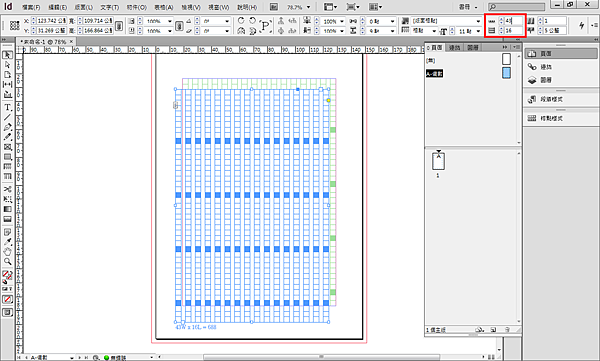Open the arrange documents dropdown
The width and height of the screenshot is (600, 361).
tap(376, 7)
